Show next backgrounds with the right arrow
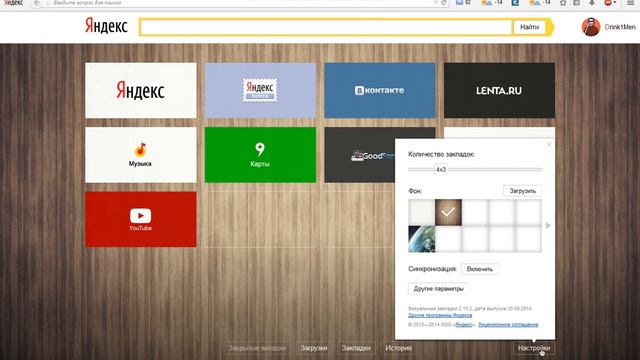 coord(548,225)
